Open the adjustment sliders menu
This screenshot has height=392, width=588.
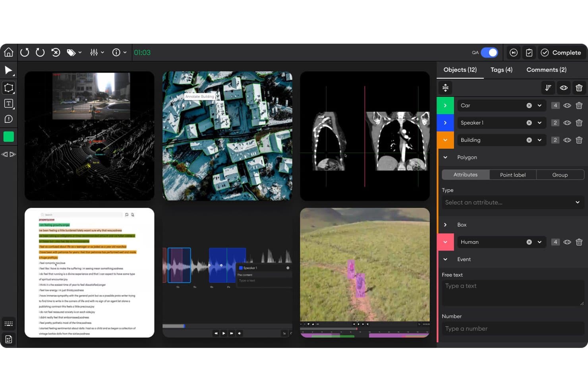tap(97, 52)
